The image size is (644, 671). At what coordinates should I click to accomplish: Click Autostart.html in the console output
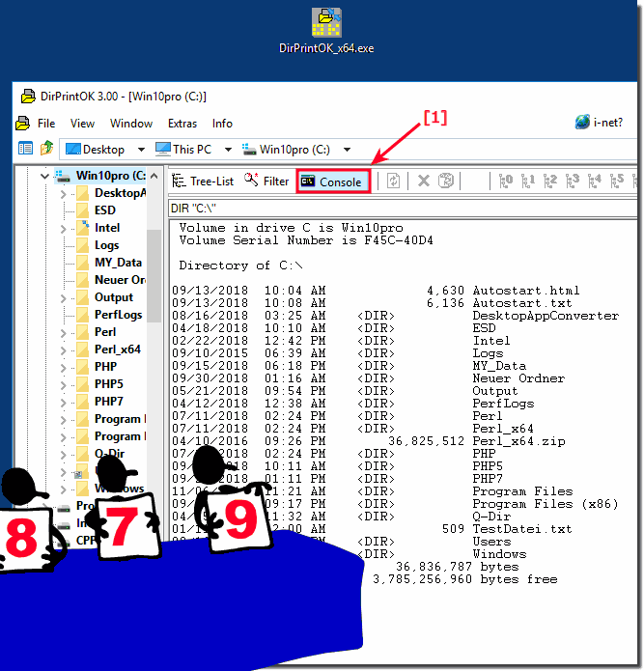pos(526,291)
